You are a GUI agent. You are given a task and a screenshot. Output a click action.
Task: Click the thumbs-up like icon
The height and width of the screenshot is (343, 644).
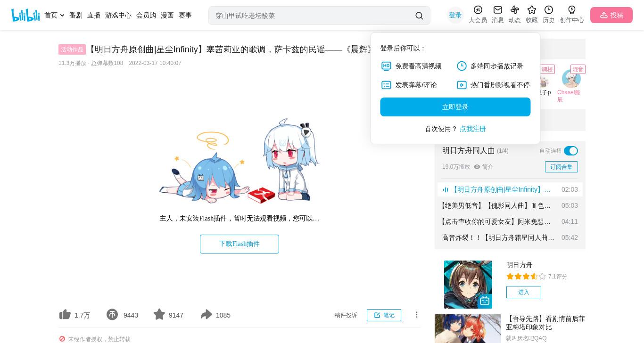click(x=65, y=315)
